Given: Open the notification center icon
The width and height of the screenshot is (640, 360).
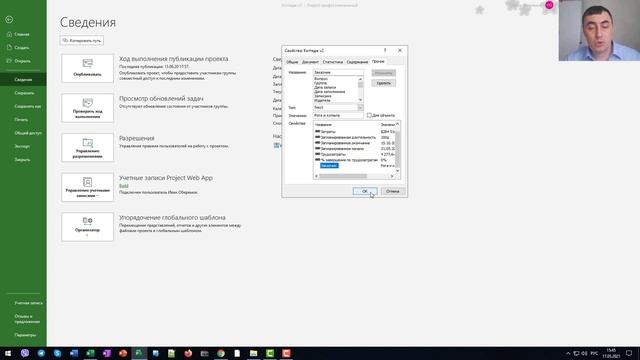Looking at the screenshot, I should click(629, 353).
